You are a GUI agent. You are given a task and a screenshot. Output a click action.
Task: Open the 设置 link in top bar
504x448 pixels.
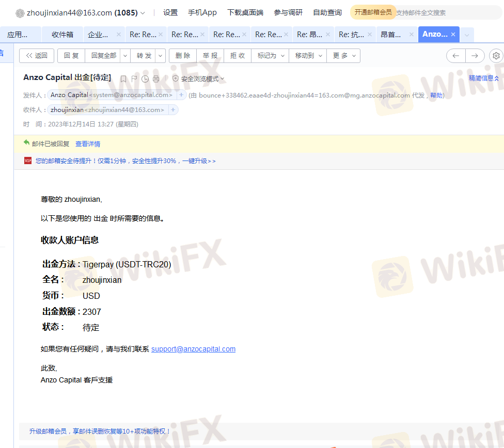click(170, 12)
